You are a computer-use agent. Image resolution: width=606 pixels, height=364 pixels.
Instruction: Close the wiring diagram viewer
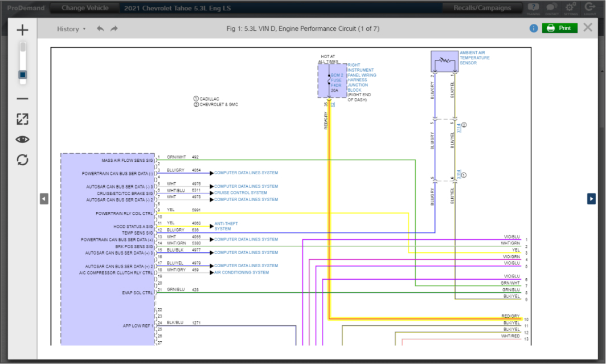[588, 27]
